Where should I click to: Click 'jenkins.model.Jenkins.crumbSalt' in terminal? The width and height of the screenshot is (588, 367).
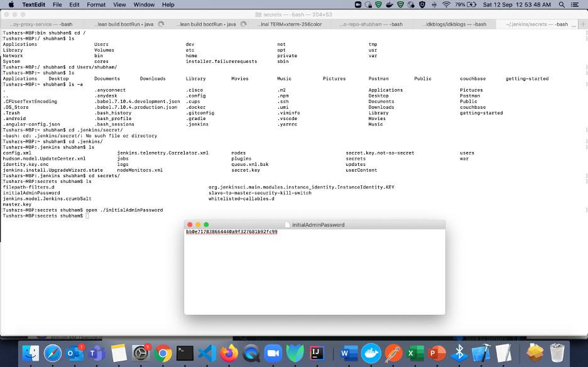pos(47,199)
